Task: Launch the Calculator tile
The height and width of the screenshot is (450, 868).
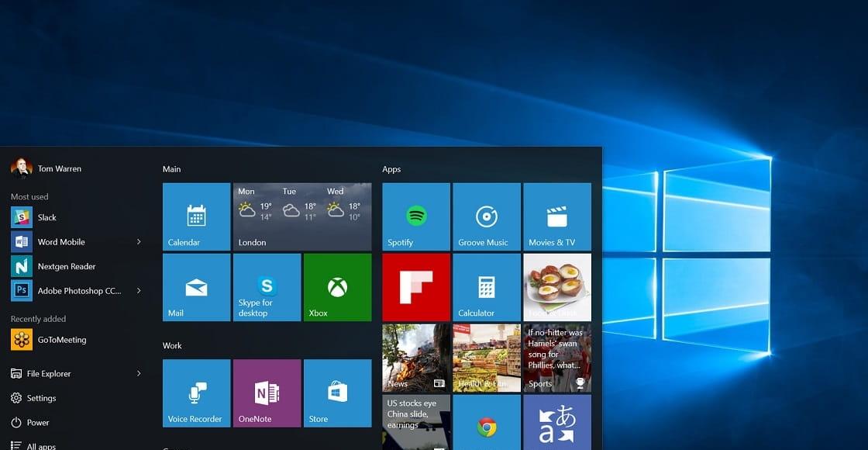Action: pos(487,287)
